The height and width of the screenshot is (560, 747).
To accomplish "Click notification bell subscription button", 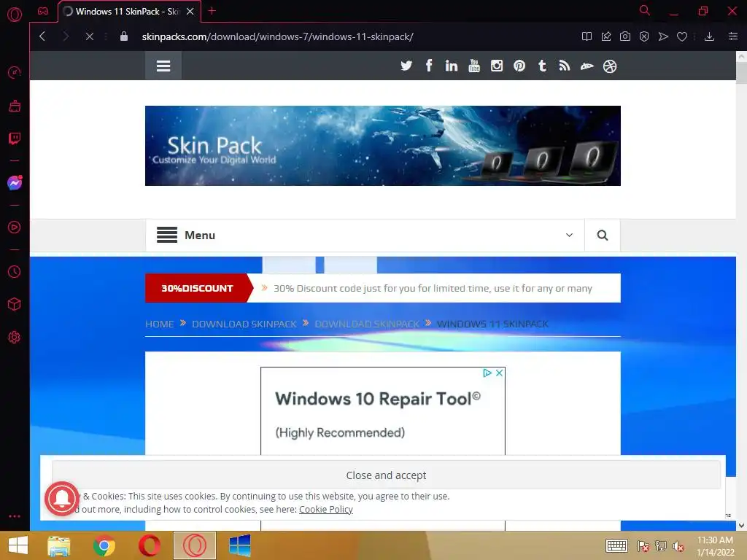I will click(x=62, y=499).
